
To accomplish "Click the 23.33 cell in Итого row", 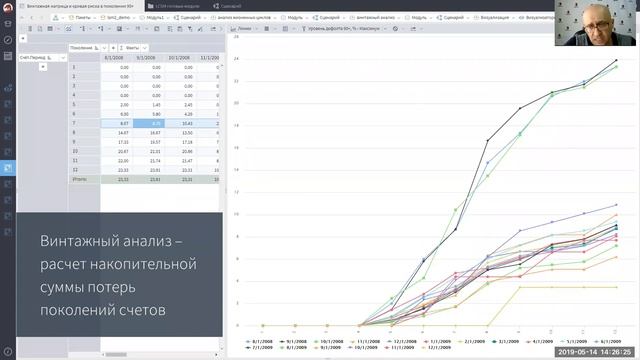I will (x=116, y=179).
